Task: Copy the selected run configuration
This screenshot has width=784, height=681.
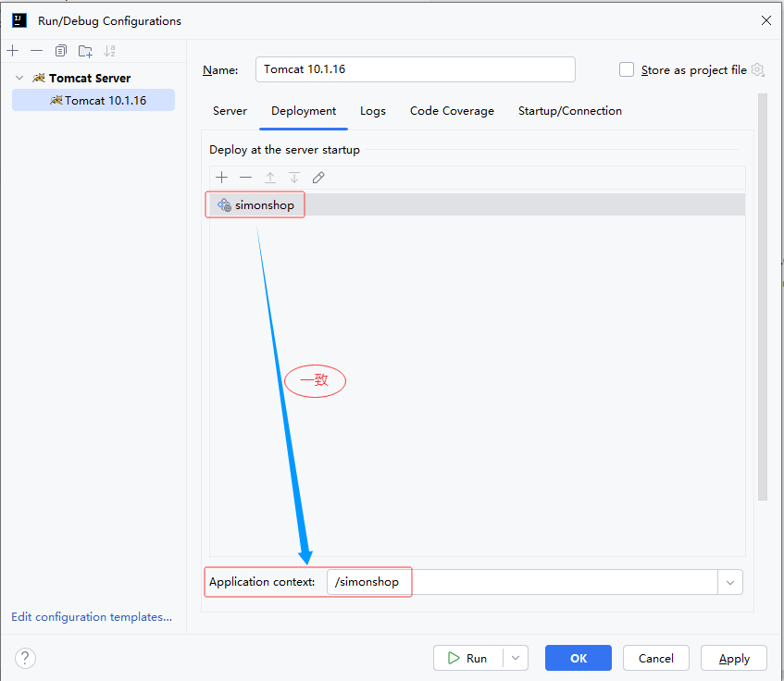Action: [60, 51]
